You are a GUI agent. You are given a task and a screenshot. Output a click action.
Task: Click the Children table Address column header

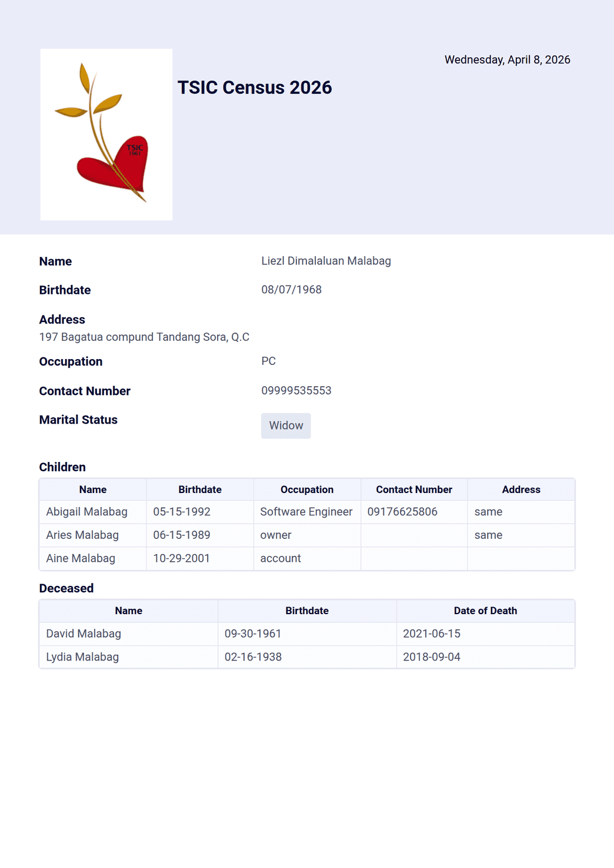click(x=520, y=490)
